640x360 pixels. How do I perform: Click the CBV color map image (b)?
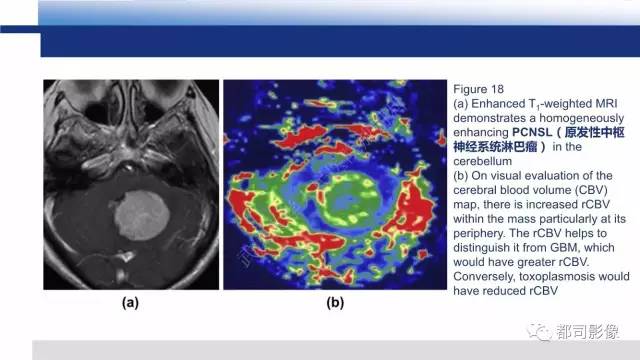[x=335, y=184]
